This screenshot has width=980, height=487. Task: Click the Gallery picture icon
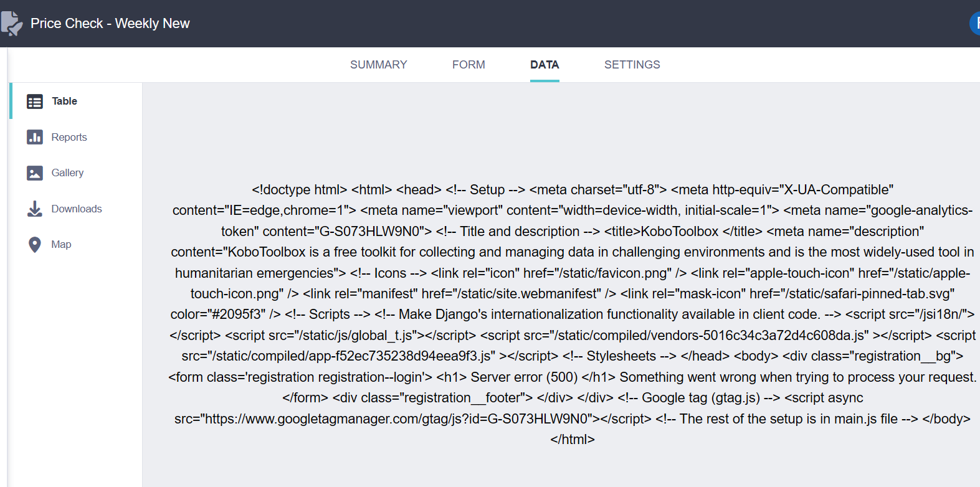pyautogui.click(x=35, y=173)
